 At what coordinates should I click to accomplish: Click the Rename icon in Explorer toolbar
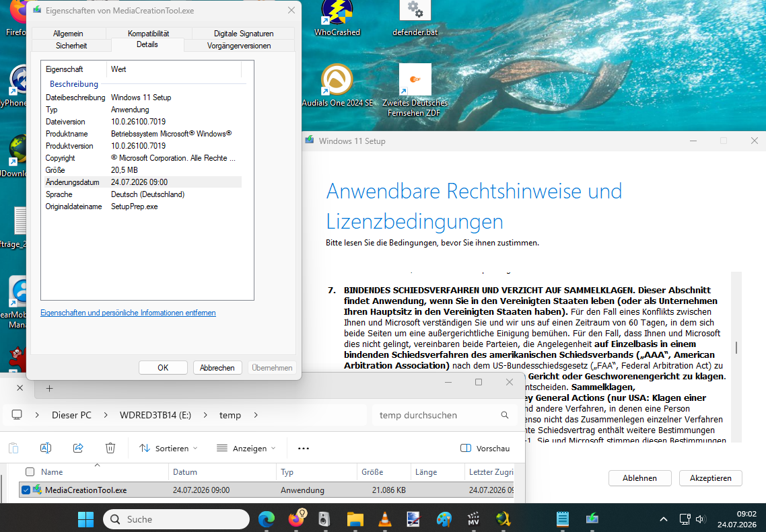click(x=45, y=448)
